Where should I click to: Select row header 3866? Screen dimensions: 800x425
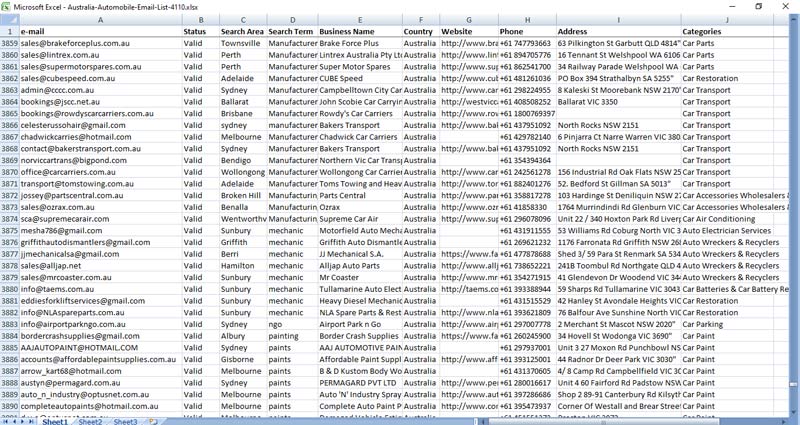[10, 125]
